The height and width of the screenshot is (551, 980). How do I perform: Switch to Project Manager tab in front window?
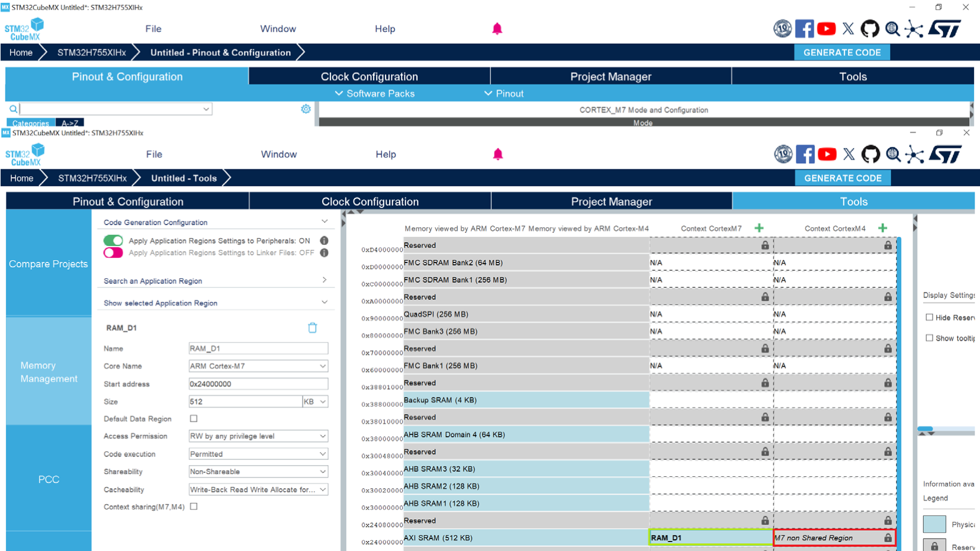pos(612,201)
